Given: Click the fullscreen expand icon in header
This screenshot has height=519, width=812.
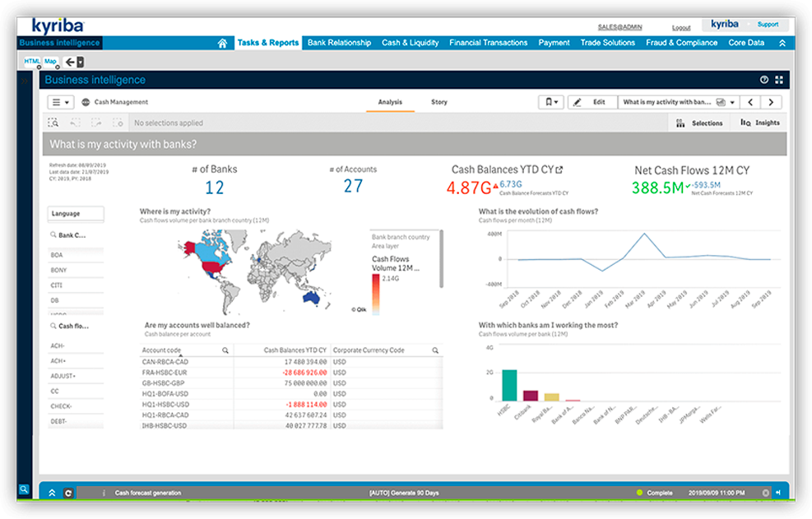Looking at the screenshot, I should [x=779, y=80].
